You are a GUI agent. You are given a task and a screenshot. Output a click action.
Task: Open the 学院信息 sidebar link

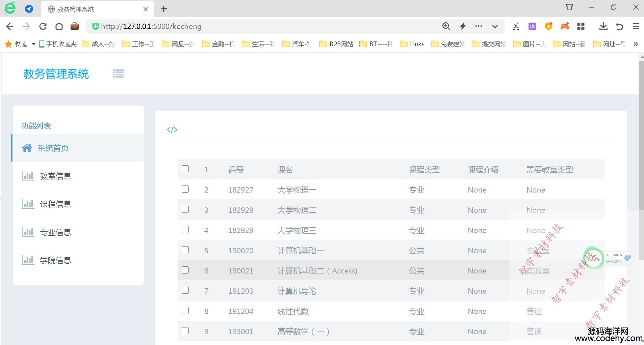pos(55,260)
